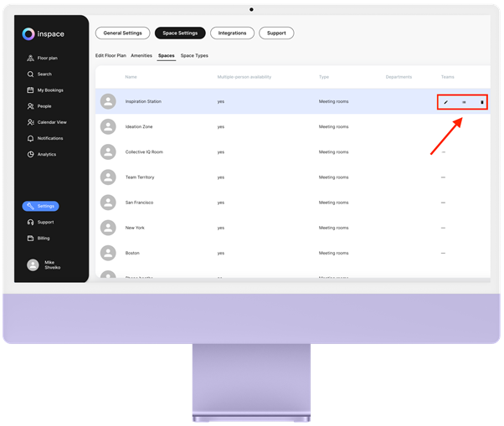Screen dimensions: 504x426
Task: Open the People section
Action: (39, 106)
